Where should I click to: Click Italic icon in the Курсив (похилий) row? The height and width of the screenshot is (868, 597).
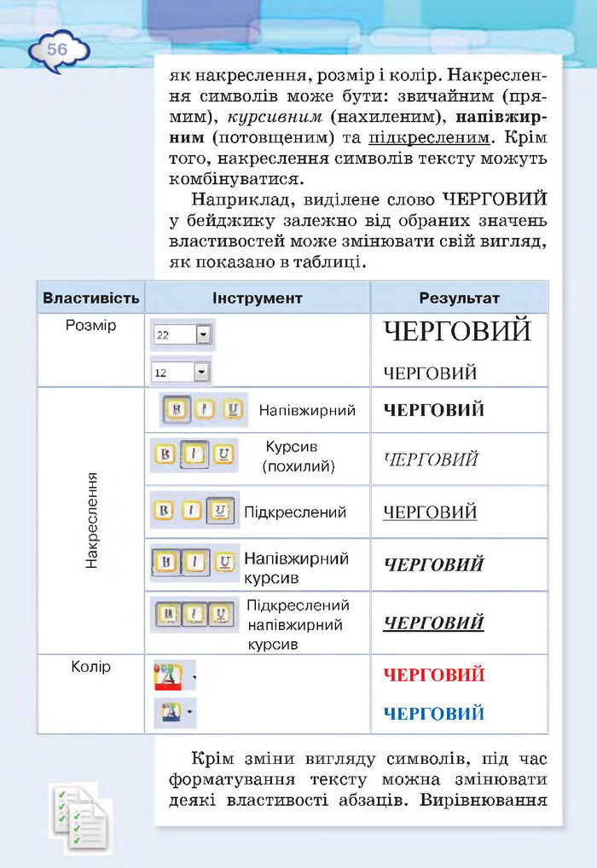194,454
